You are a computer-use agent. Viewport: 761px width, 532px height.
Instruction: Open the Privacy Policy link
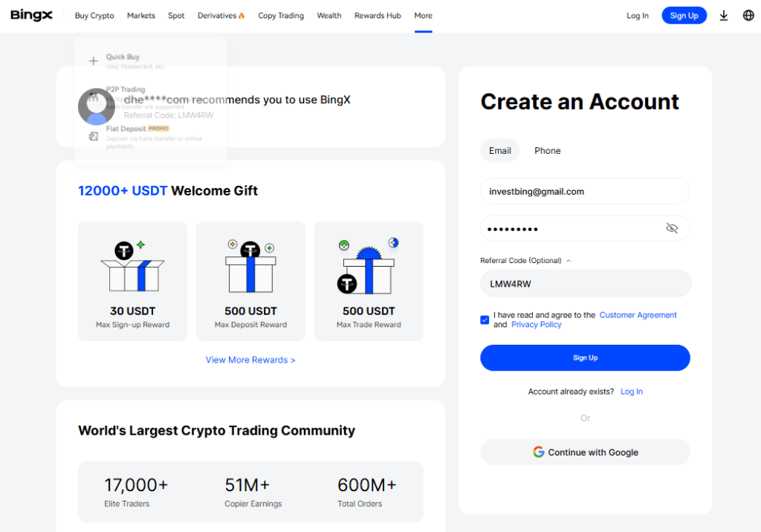[537, 324]
